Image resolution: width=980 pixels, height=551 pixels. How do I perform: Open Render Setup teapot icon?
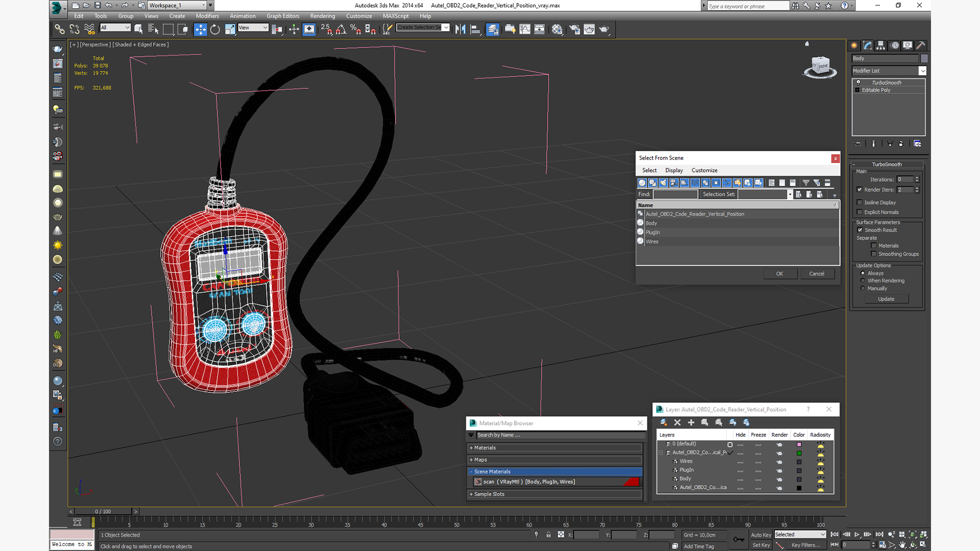[574, 30]
